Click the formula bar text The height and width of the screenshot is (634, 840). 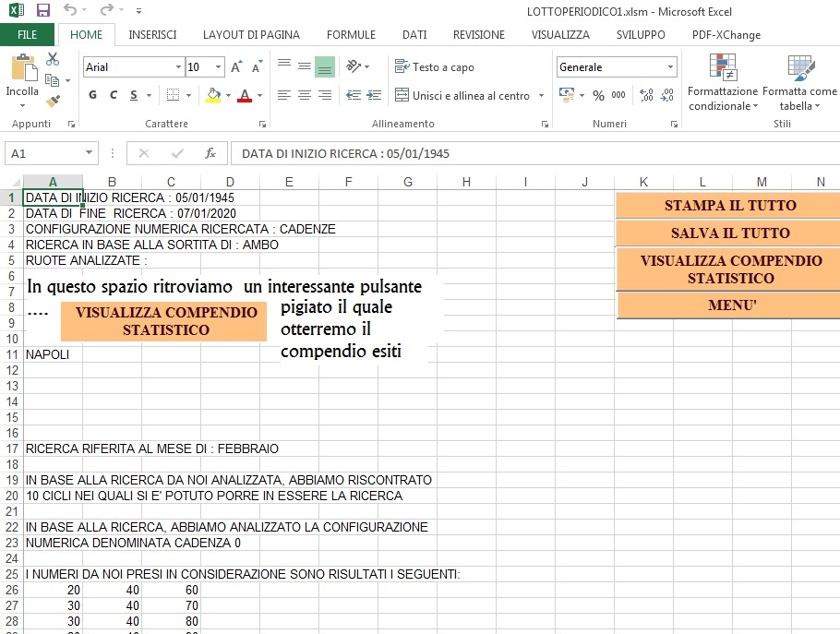[x=345, y=154]
